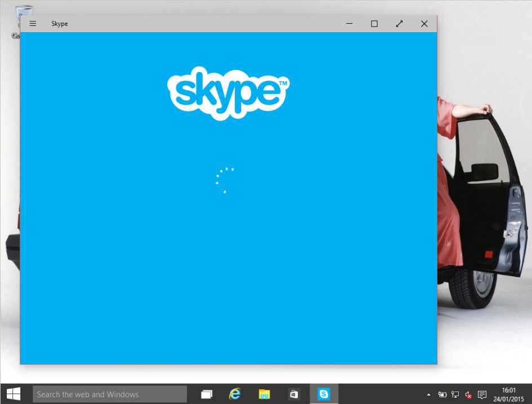The image size is (532, 404).
Task: Launch the Windows Store from the taskbar
Action: [293, 394]
